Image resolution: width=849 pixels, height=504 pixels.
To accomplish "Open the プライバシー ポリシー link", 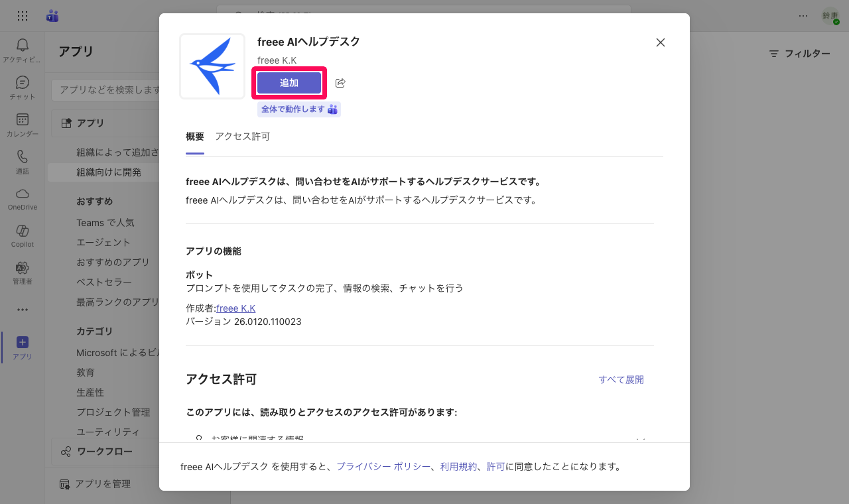I will tap(383, 467).
